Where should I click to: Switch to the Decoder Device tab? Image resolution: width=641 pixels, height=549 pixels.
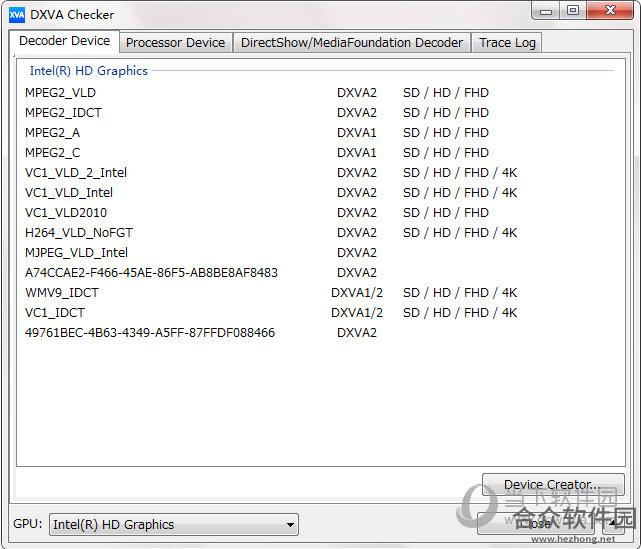point(65,41)
